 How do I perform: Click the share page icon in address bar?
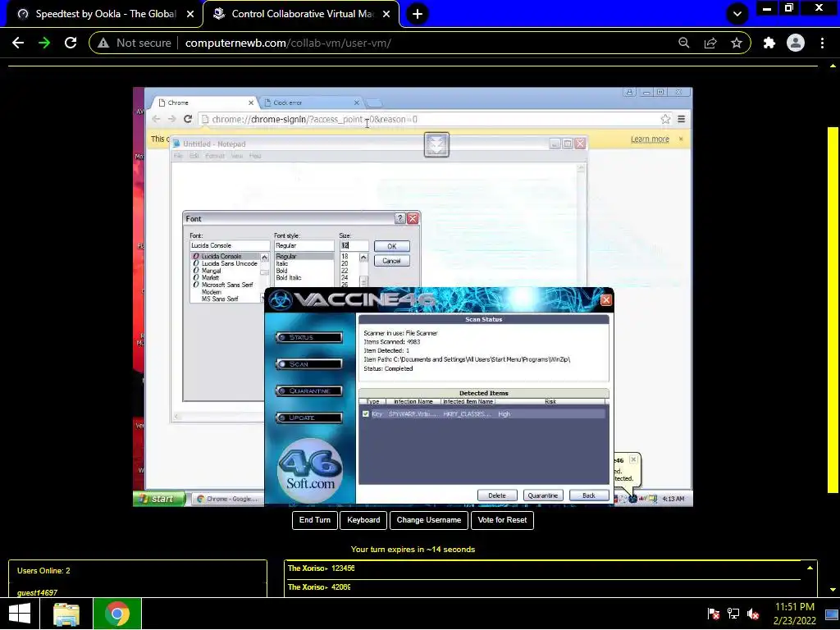pos(710,43)
